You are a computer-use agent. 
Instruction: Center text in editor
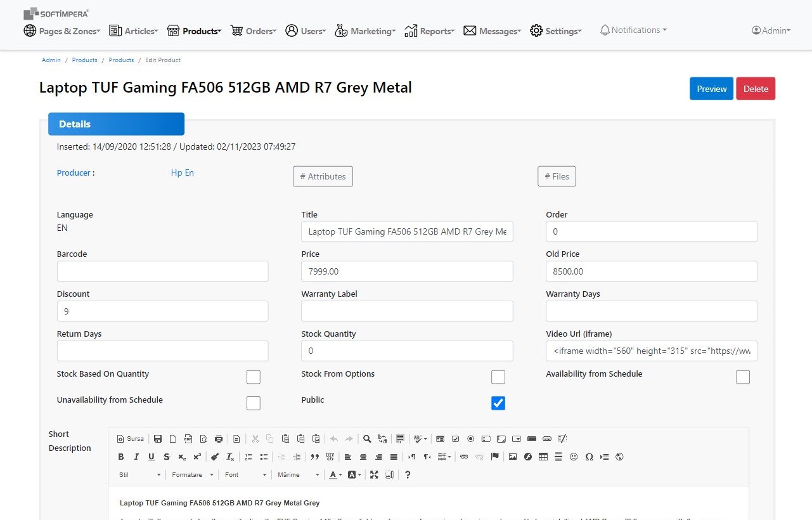[x=363, y=457]
